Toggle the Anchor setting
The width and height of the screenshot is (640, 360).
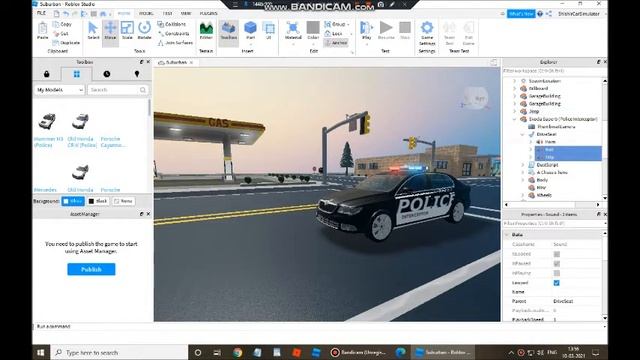(x=336, y=42)
